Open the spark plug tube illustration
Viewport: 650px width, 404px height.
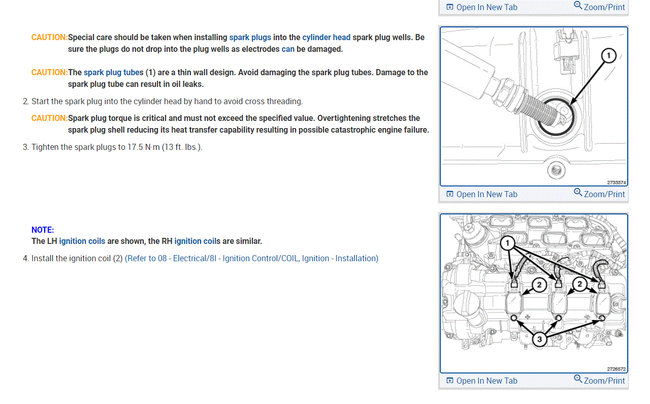click(534, 106)
